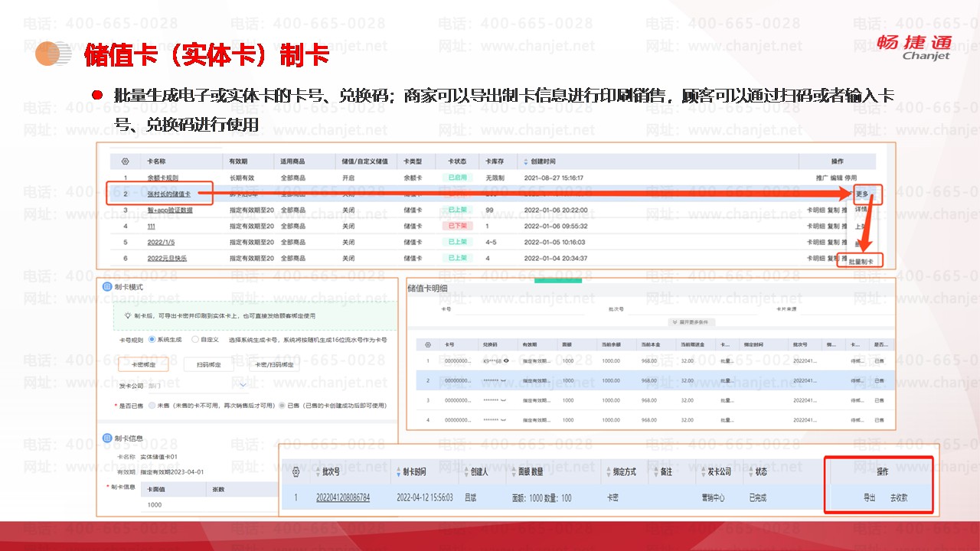
Task: Click the 无限制 stock cell
Action: click(x=495, y=178)
